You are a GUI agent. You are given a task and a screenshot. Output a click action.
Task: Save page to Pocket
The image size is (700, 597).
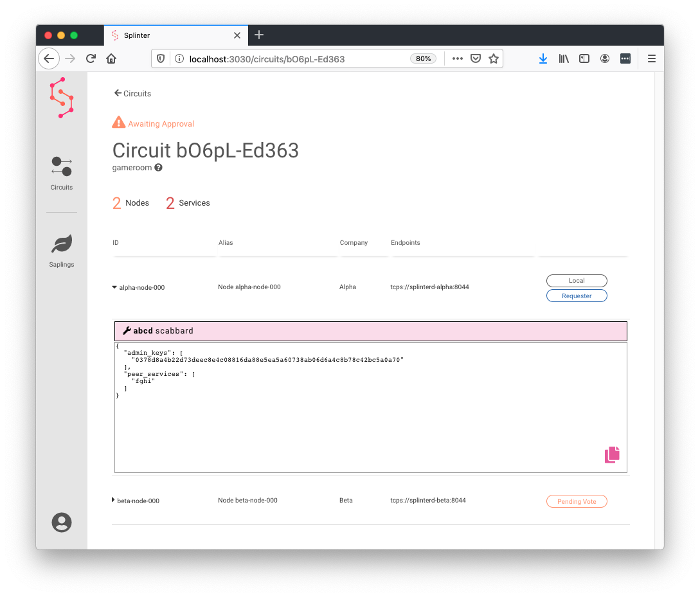click(x=476, y=58)
